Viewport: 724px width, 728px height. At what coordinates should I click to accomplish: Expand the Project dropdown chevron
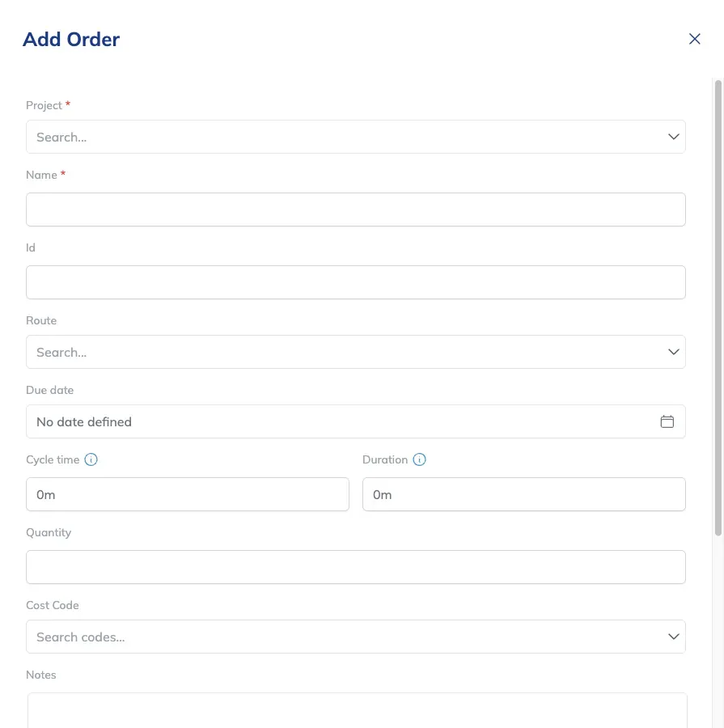(673, 137)
